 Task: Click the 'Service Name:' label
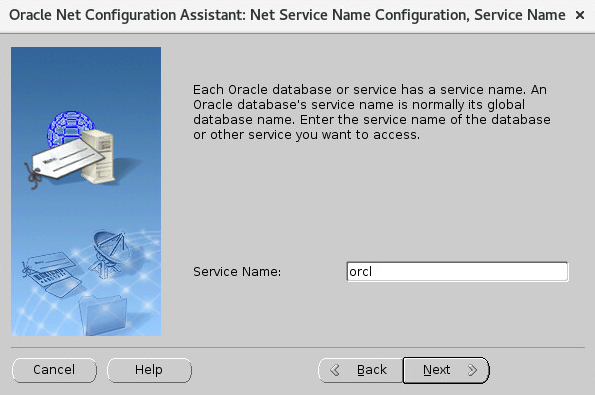point(237,272)
